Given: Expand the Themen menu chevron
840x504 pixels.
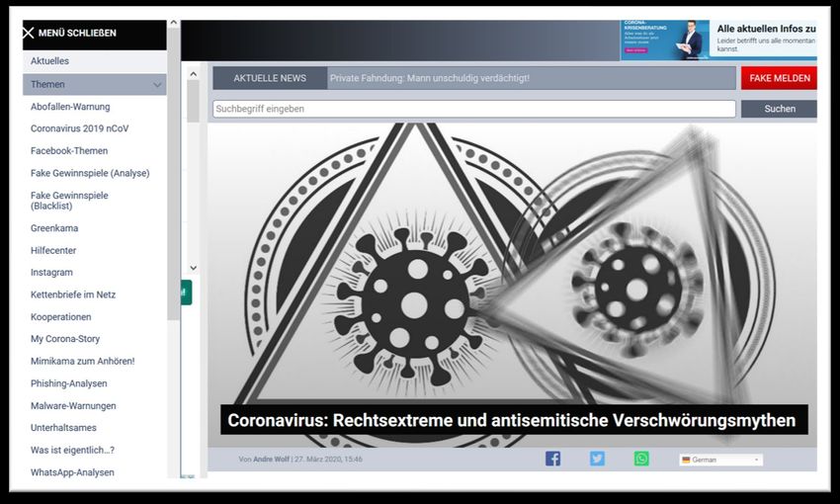Looking at the screenshot, I should (157, 85).
